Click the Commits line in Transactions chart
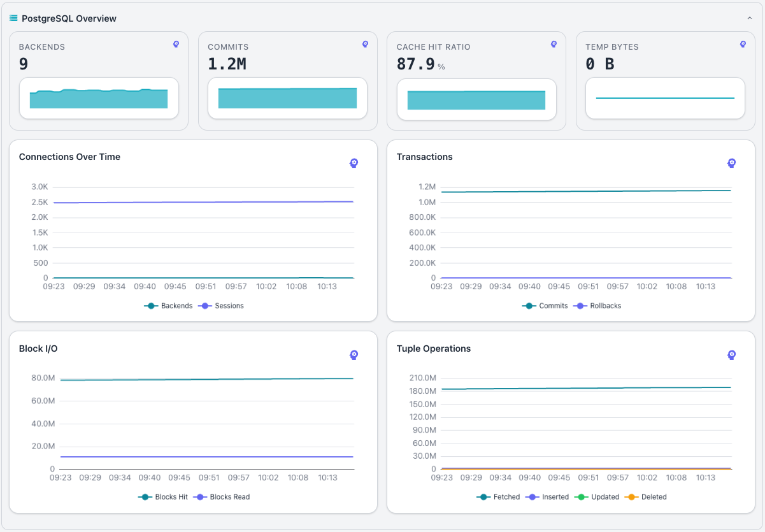The image size is (765, 532). pyautogui.click(x=586, y=191)
